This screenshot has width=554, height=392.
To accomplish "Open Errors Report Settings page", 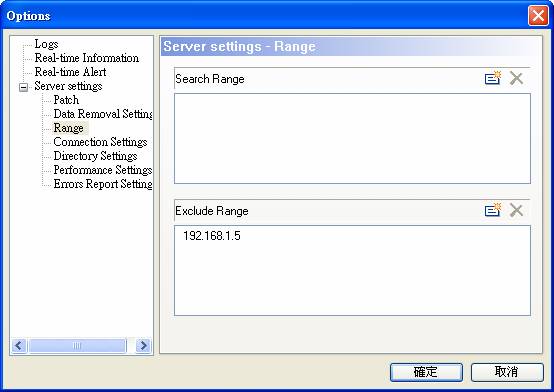I will pyautogui.click(x=103, y=184).
